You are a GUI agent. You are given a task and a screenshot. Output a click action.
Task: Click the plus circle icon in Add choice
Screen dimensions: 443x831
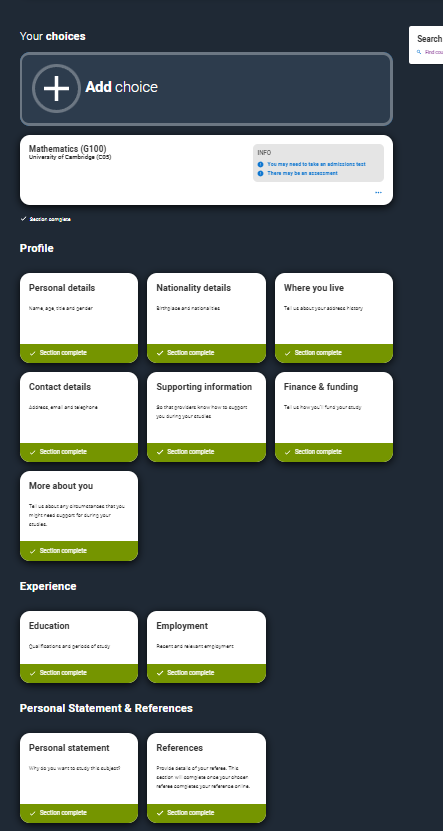click(56, 89)
